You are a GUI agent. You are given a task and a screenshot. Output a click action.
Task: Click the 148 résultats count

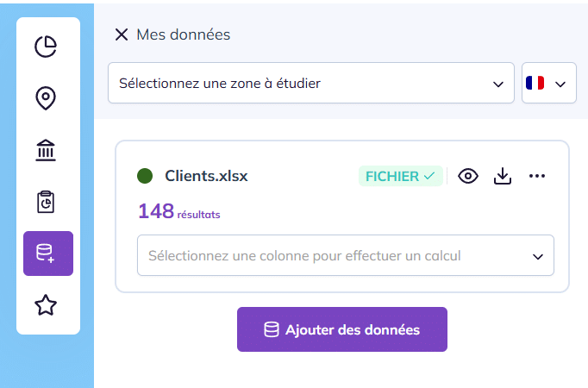178,211
